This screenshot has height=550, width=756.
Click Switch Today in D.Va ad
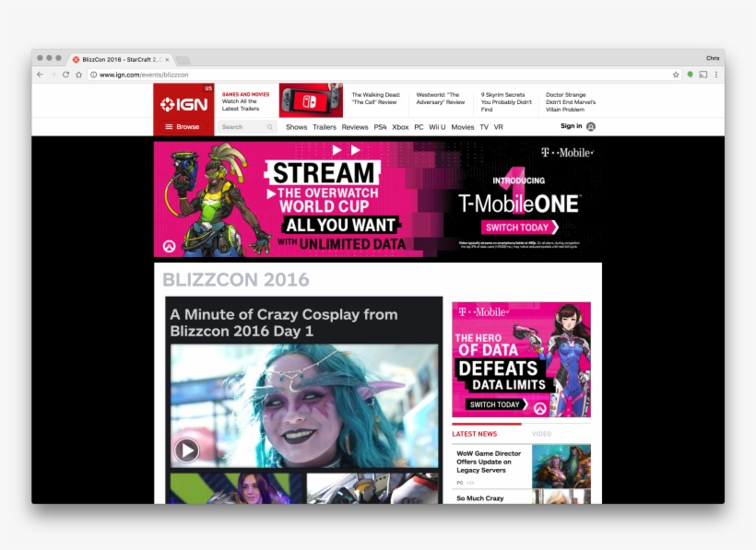pos(497,404)
